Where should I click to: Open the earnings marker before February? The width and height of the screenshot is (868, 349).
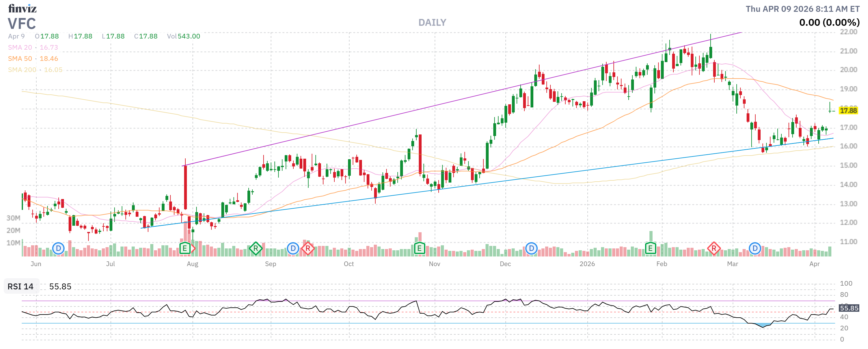tap(650, 249)
